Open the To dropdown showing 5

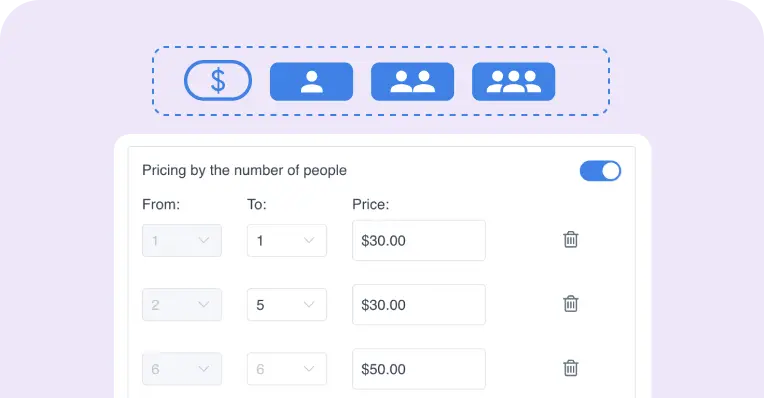pos(287,305)
